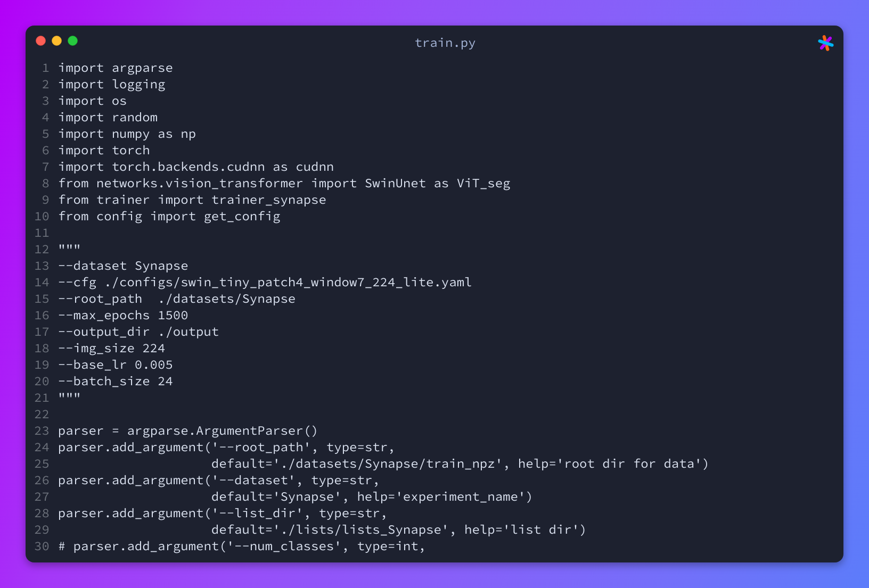
Task: Click SwinUnet in the networks import line
Action: 395,184
